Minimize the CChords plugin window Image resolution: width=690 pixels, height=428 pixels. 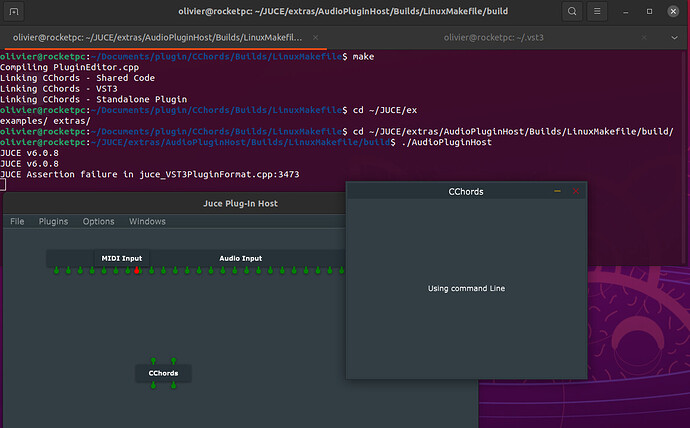pyautogui.click(x=558, y=191)
